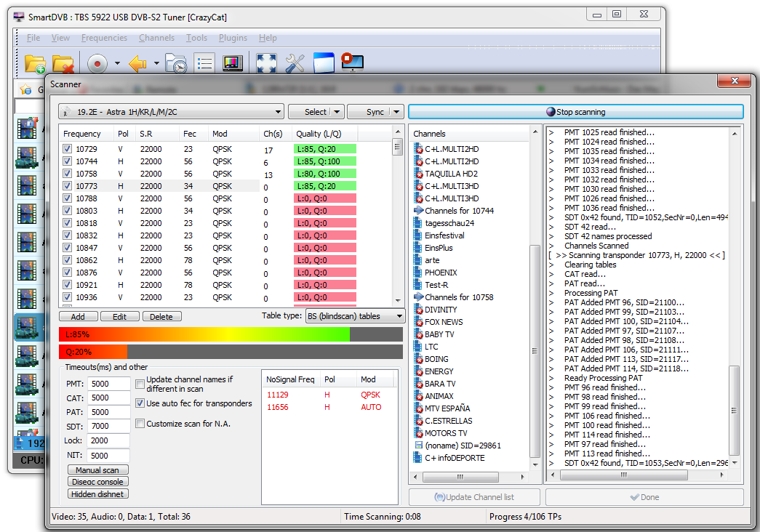Toggle the fullscreen arrows icon
This screenshot has width=760, height=532.
[266, 63]
